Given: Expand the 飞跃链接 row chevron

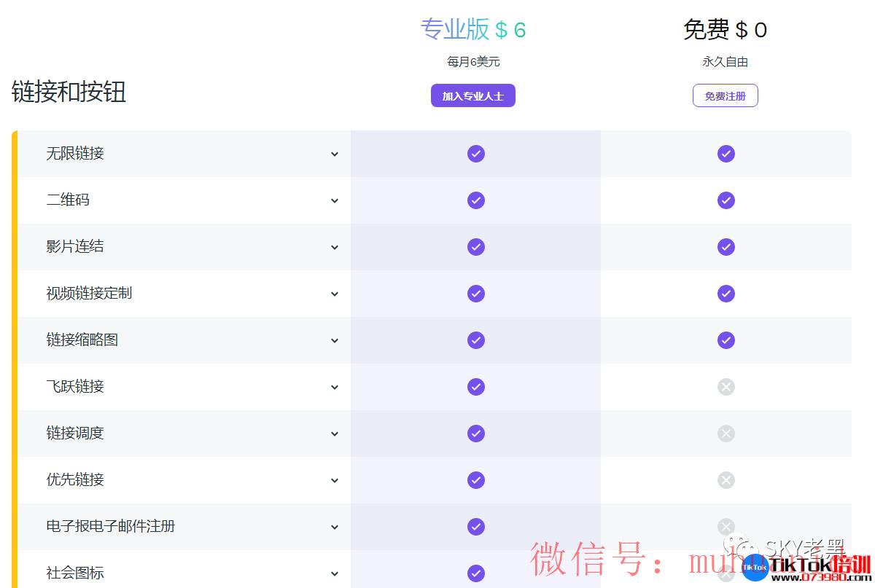Looking at the screenshot, I should tap(335, 387).
